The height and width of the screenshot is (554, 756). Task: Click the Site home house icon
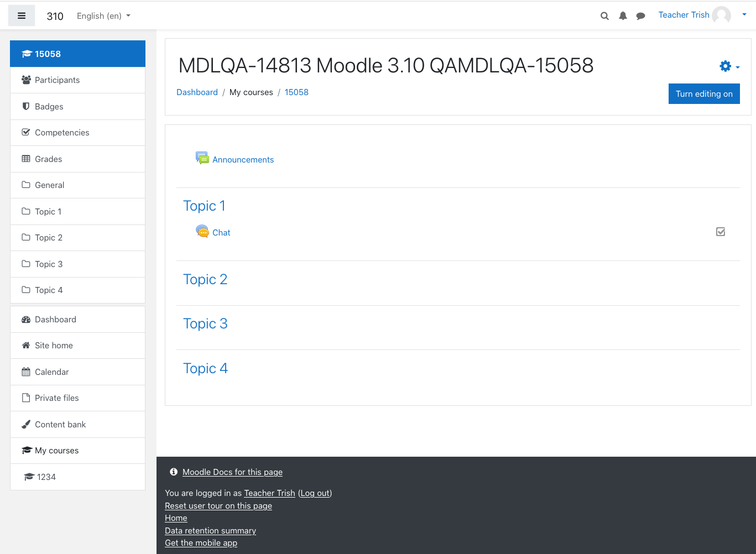26,346
